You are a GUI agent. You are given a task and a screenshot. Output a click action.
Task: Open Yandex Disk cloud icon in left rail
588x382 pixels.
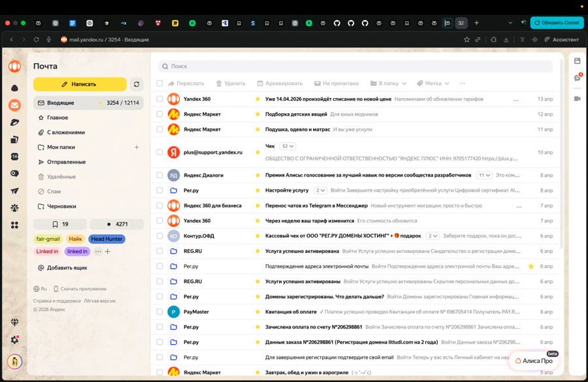pyautogui.click(x=14, y=88)
